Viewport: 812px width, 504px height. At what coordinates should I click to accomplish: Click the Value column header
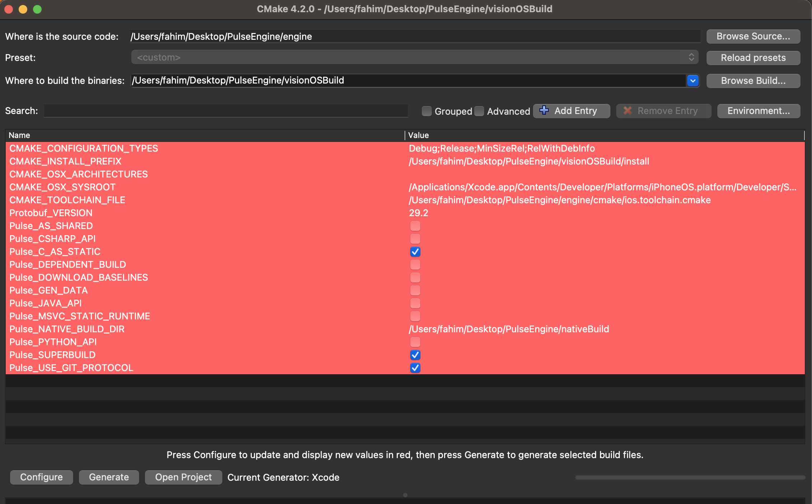[418, 135]
